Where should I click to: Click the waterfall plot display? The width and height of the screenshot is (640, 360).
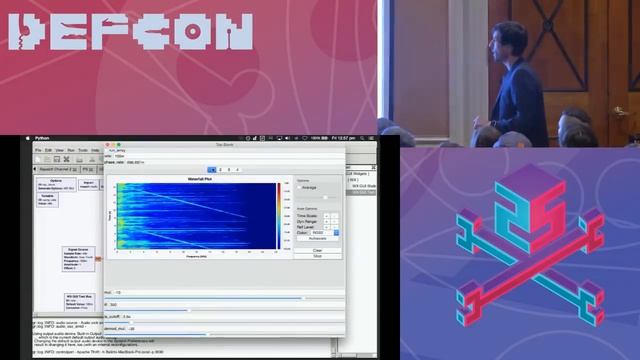196,216
